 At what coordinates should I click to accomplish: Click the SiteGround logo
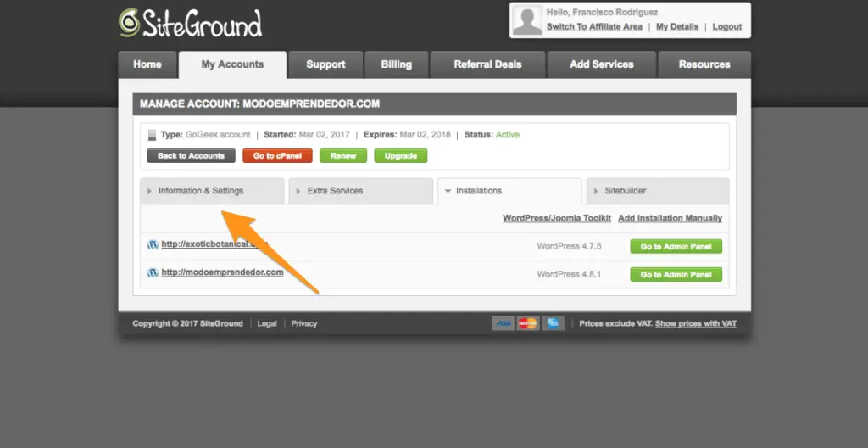(x=191, y=23)
